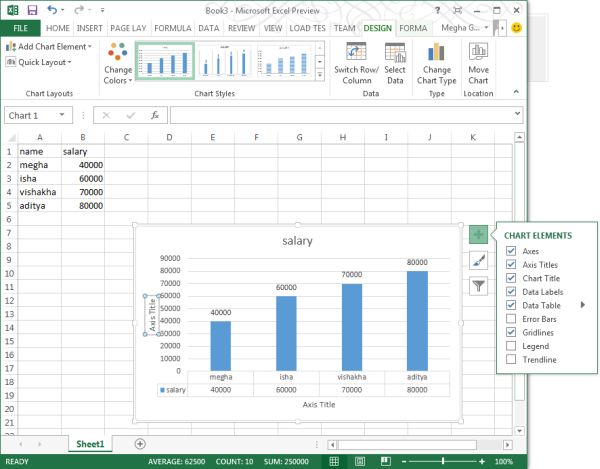
Task: Click column header D
Action: pyautogui.click(x=170, y=137)
